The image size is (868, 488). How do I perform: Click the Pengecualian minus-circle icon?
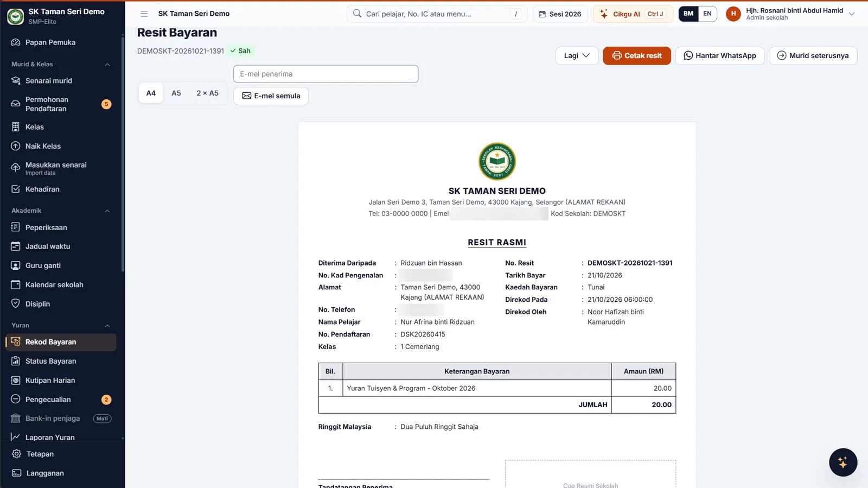click(16, 399)
